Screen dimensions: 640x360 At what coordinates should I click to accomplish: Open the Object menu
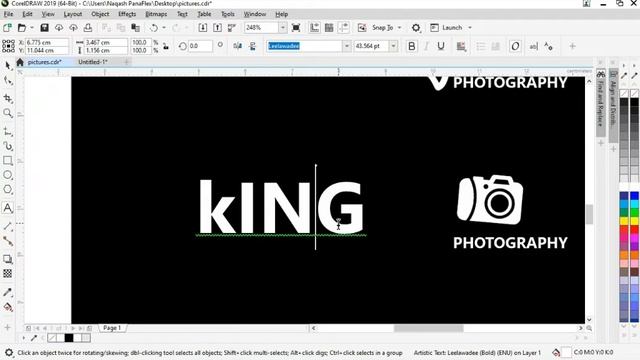point(100,14)
